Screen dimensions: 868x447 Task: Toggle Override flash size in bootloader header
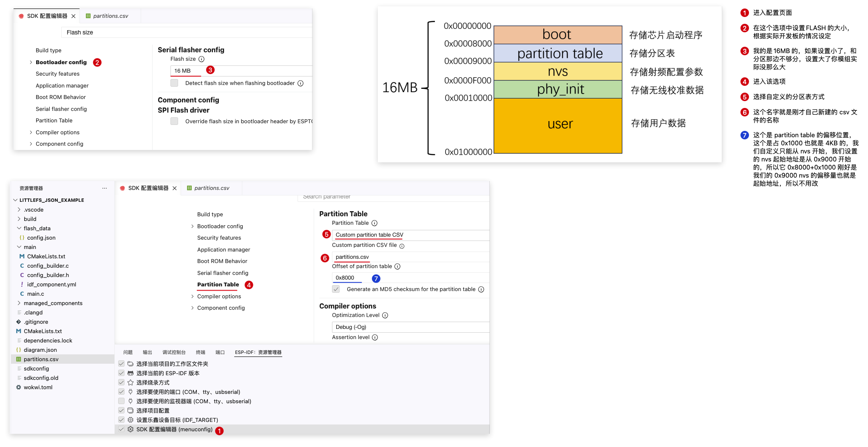click(174, 122)
